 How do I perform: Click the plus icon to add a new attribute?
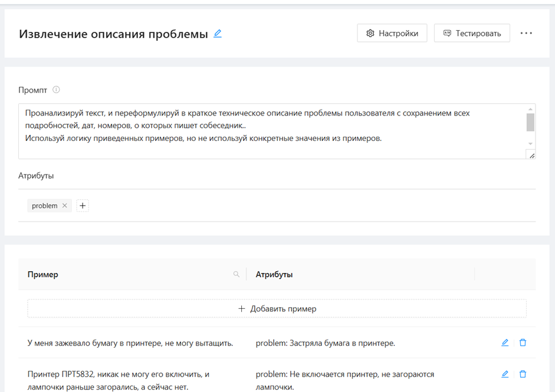pos(82,205)
